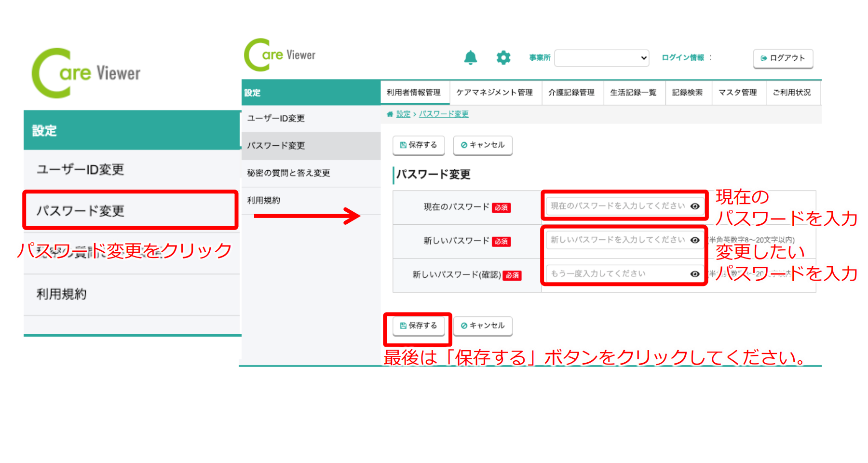Screen dimensions: 868x463
Task: Click the top キャンセル button
Action: pos(482,145)
